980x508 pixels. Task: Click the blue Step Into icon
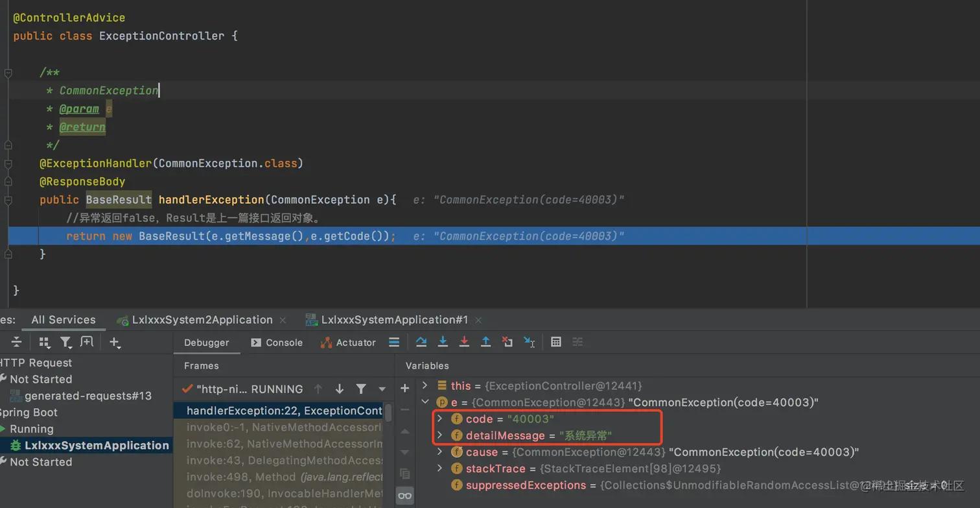point(443,342)
